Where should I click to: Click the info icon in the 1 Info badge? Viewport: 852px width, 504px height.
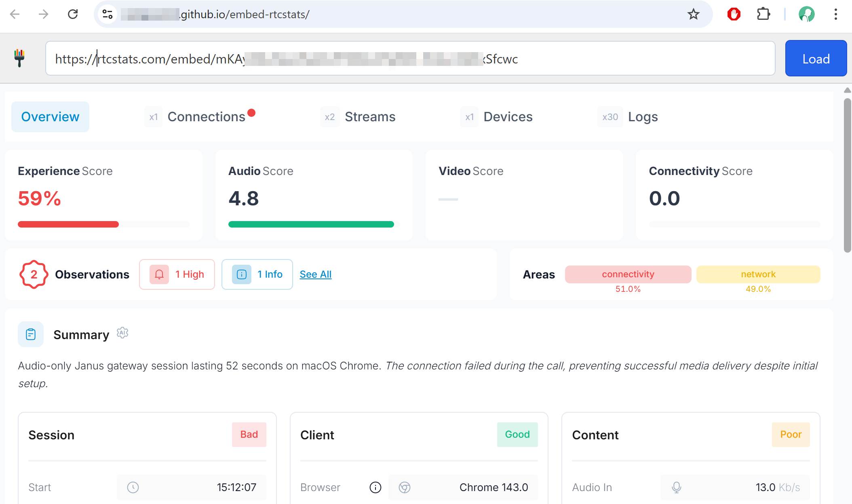click(x=241, y=274)
